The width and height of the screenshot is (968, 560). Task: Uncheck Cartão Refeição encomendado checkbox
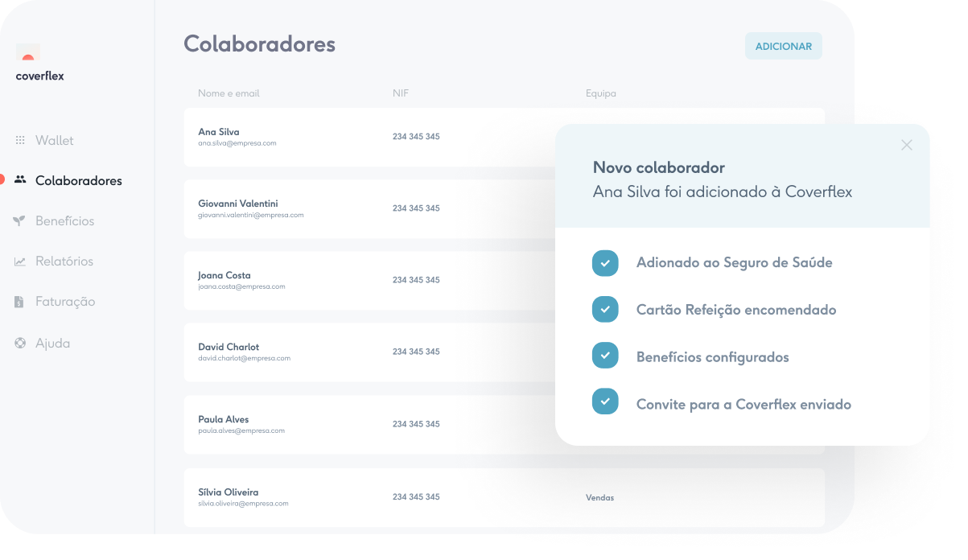pos(605,310)
